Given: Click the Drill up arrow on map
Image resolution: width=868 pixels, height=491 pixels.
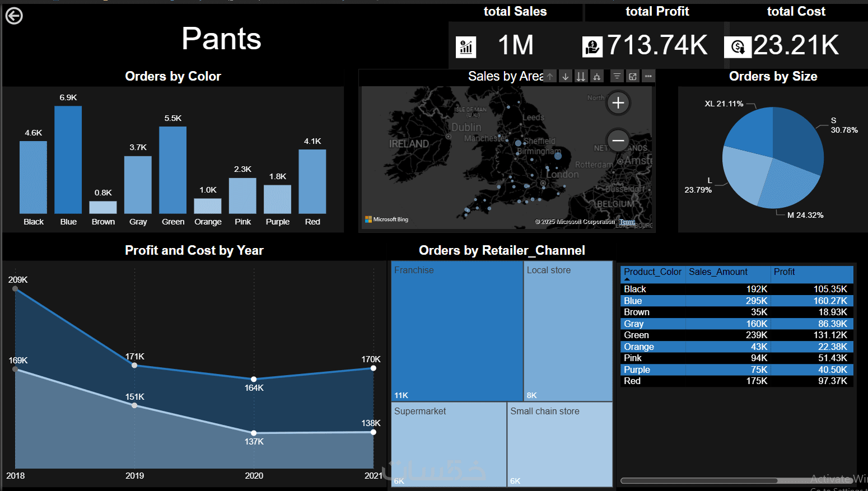Looking at the screenshot, I should pos(550,76).
